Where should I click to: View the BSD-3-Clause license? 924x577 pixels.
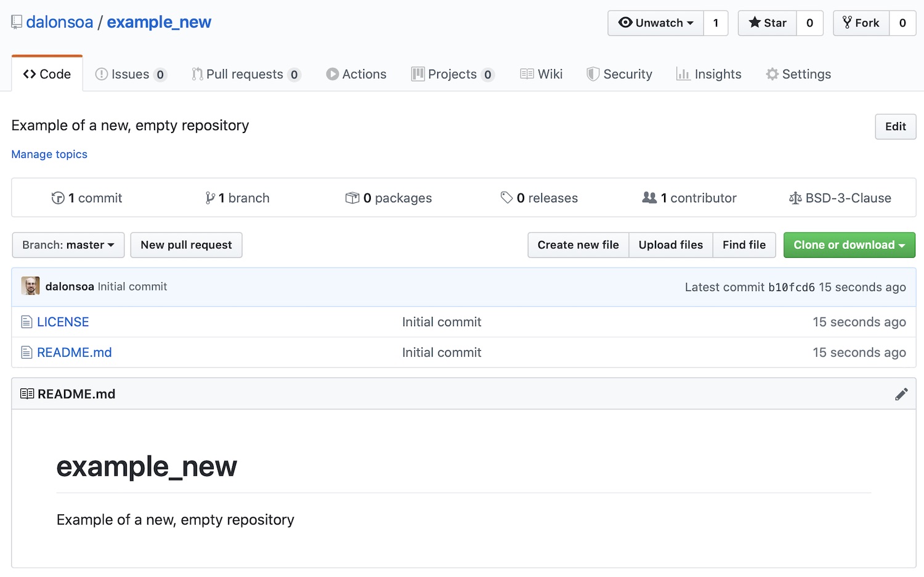[x=840, y=198]
